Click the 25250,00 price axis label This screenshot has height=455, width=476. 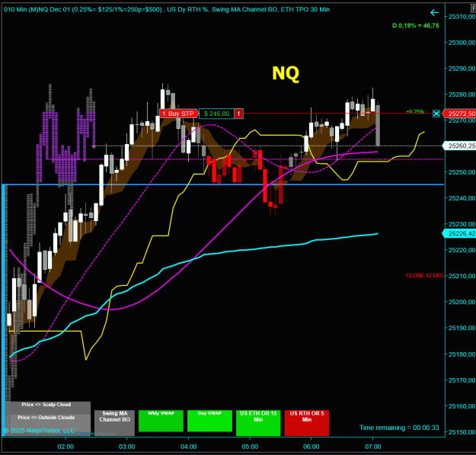click(462, 172)
